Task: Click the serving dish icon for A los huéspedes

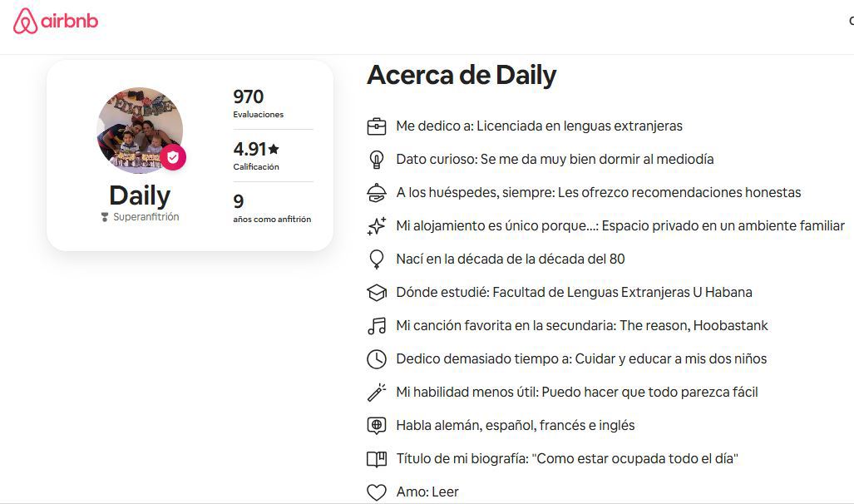Action: [377, 193]
